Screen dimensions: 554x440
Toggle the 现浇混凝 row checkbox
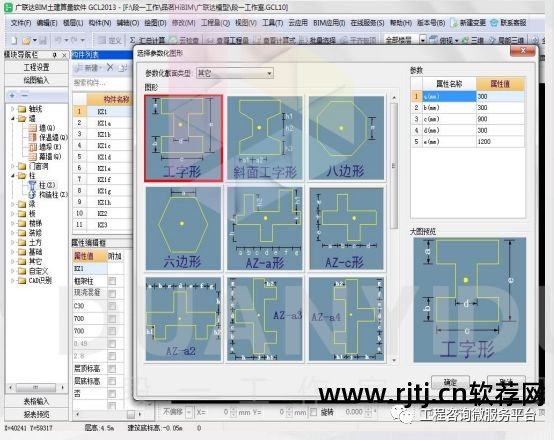112,293
